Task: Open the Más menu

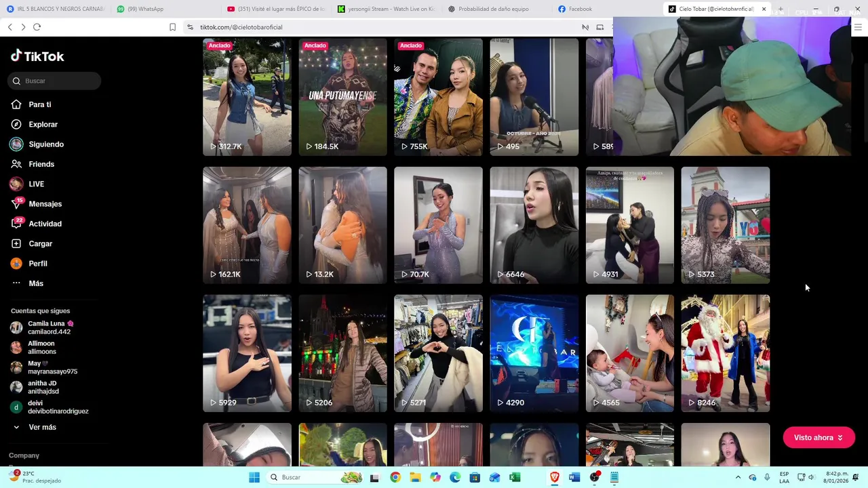Action: [x=27, y=283]
